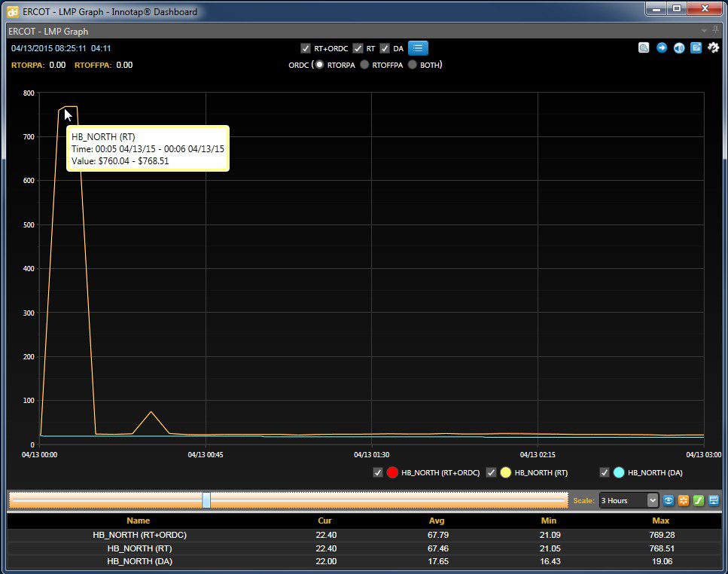Click the Max value 768.51

(662, 548)
